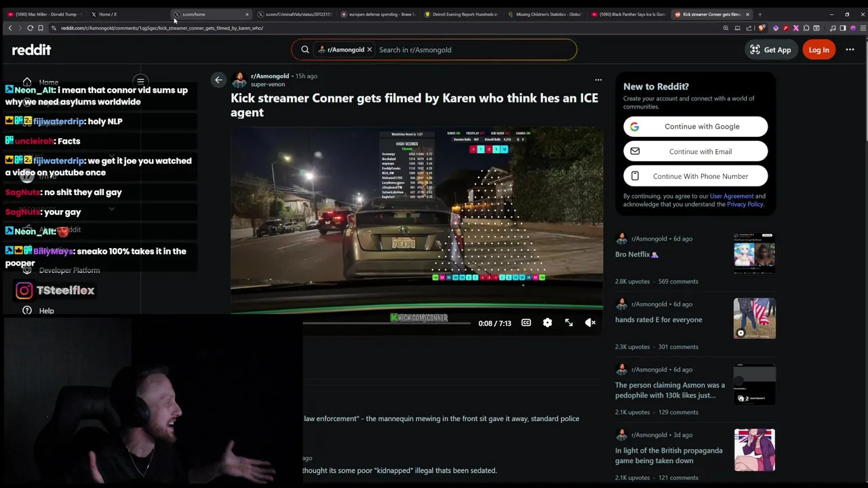The image size is (868, 488).
Task: Close the x.com/home tab
Action: coord(247,14)
